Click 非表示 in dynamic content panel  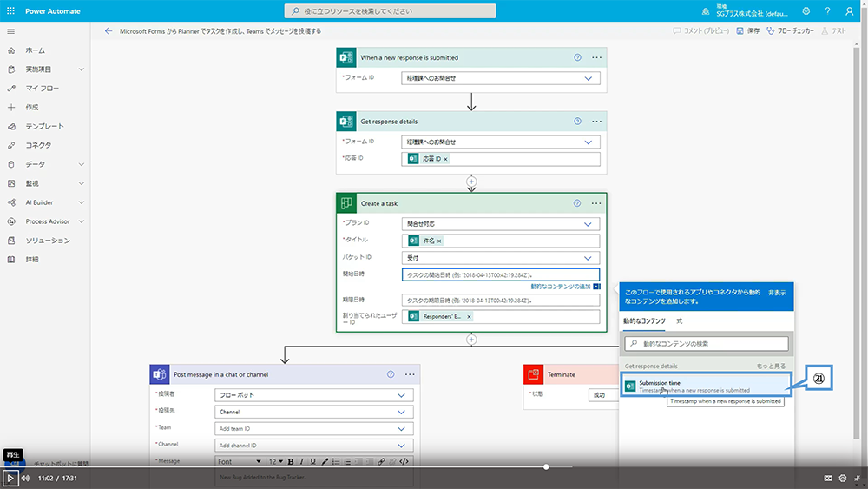tap(777, 293)
